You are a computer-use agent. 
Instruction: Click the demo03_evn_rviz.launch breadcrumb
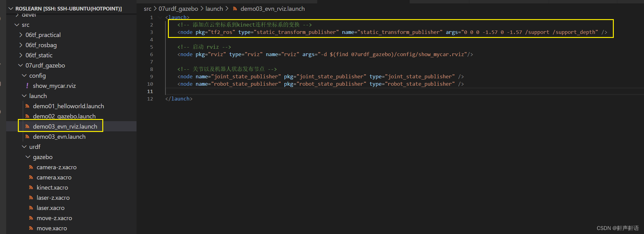[272, 9]
